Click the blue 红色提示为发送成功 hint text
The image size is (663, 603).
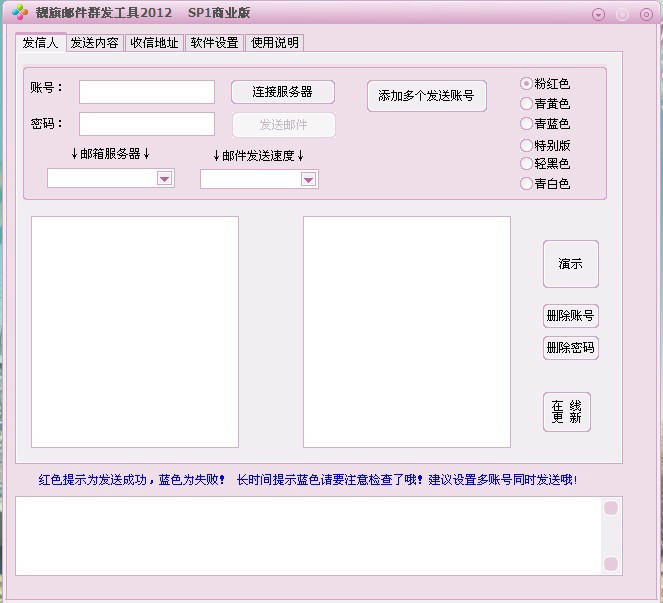coord(93,480)
